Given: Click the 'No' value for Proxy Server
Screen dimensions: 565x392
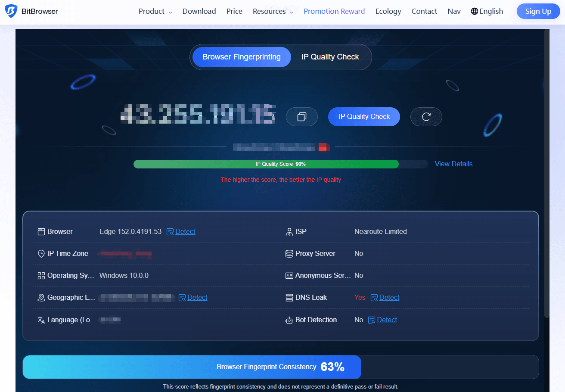Looking at the screenshot, I should click(359, 254).
